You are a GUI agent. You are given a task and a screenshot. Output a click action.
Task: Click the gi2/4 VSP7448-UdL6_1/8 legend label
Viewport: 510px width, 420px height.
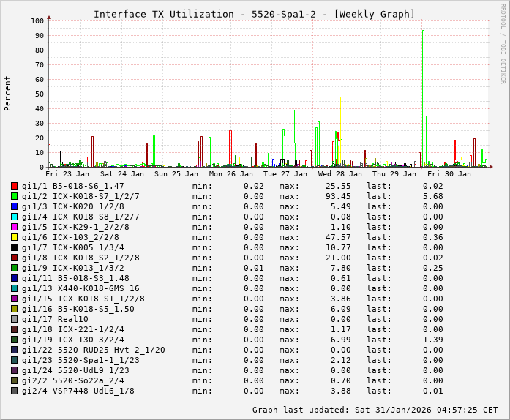tap(78, 391)
